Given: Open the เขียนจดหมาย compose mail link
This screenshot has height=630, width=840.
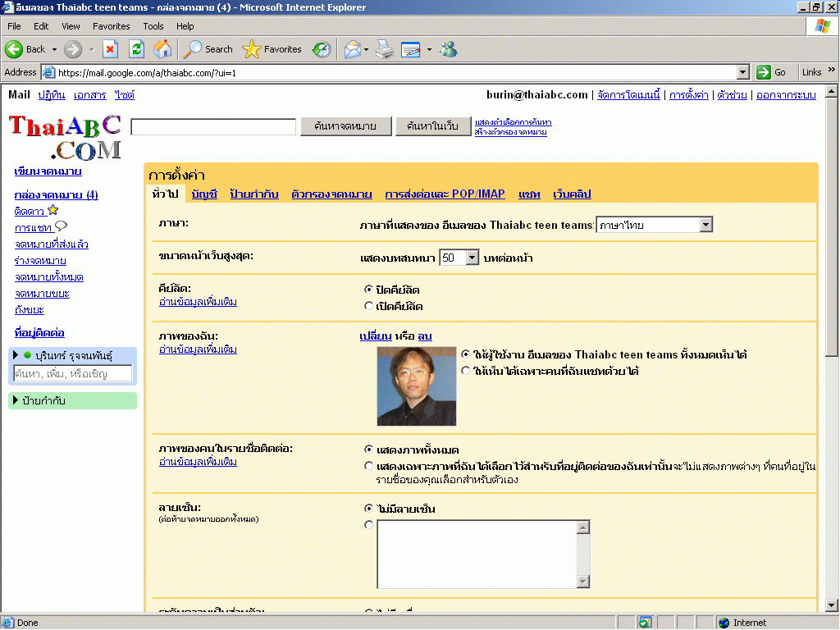Looking at the screenshot, I should coord(48,171).
